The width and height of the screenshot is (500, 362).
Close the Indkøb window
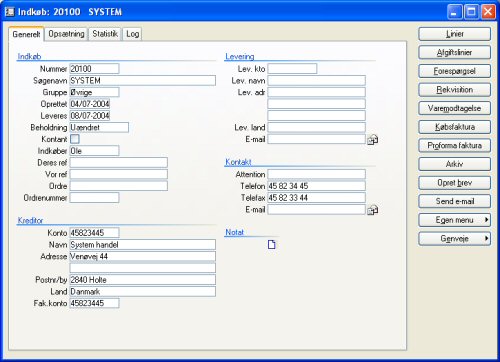click(x=488, y=12)
